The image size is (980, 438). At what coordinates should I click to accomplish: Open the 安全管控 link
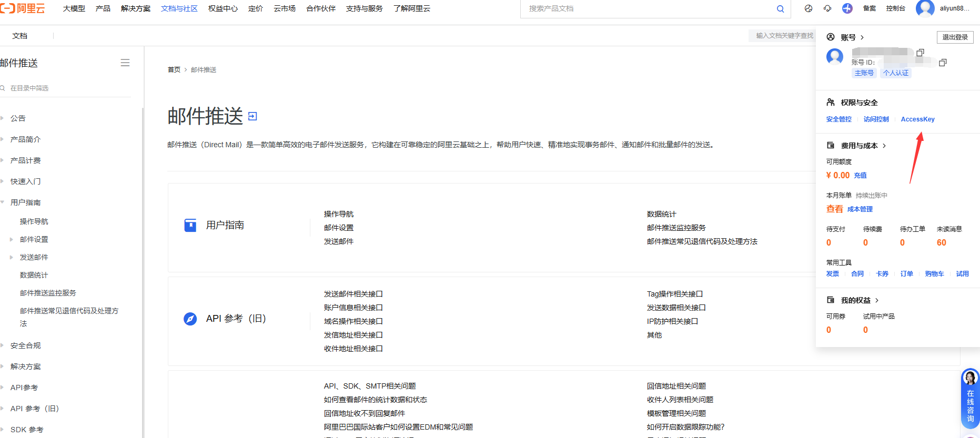(x=839, y=119)
